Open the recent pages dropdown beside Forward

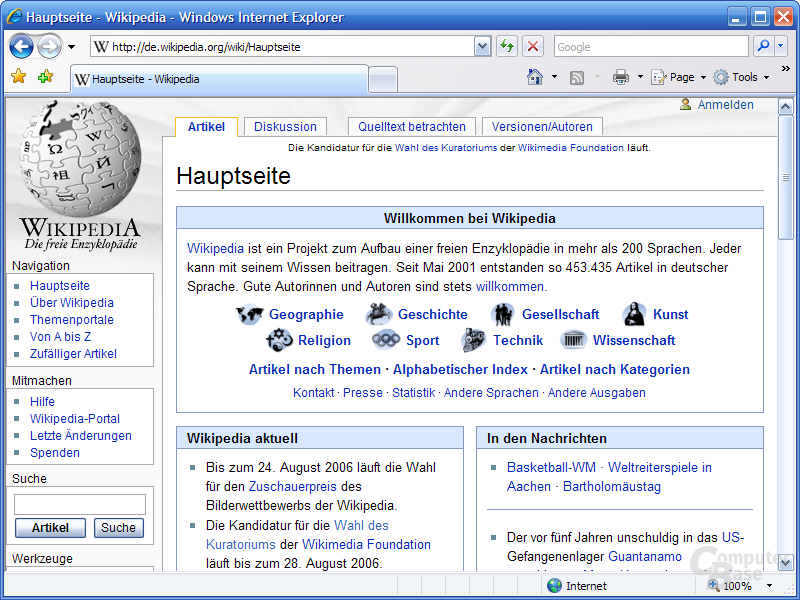tap(71, 47)
